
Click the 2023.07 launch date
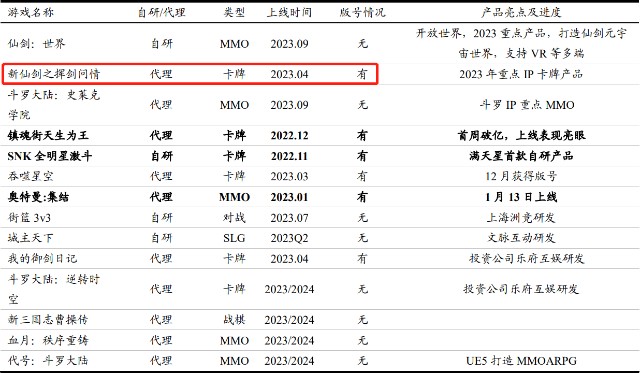[x=289, y=218]
